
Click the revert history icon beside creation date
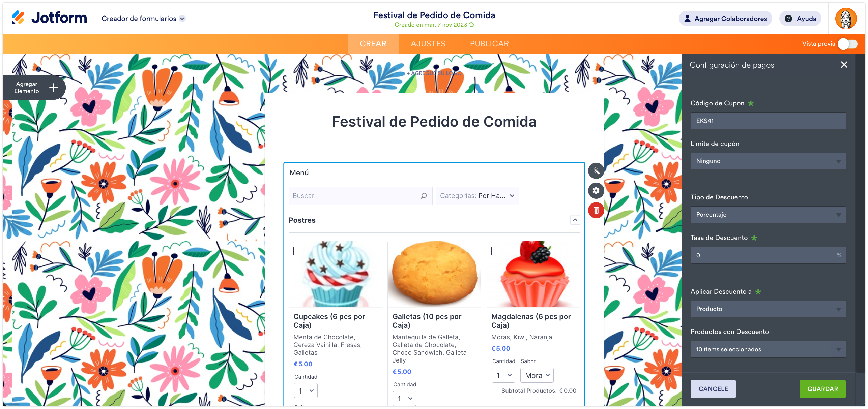[471, 25]
